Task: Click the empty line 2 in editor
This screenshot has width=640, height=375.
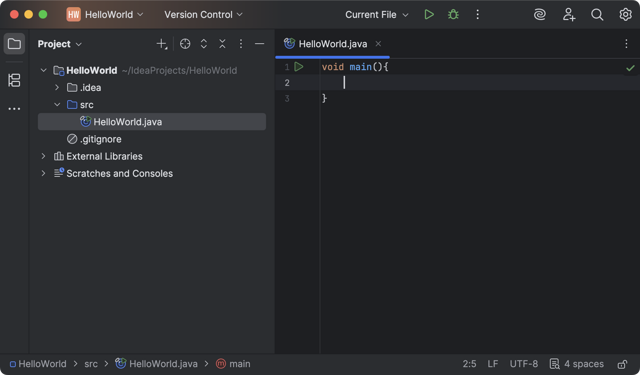Action: [480, 82]
